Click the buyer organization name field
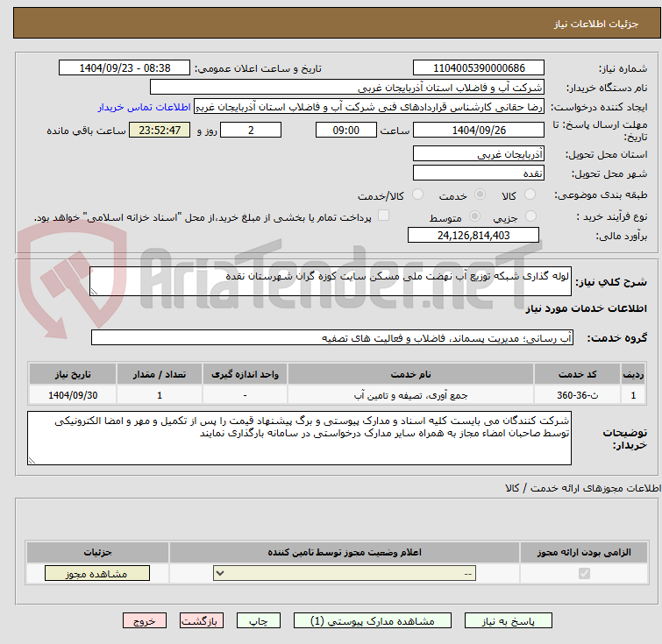The image size is (662, 644). click(x=347, y=88)
